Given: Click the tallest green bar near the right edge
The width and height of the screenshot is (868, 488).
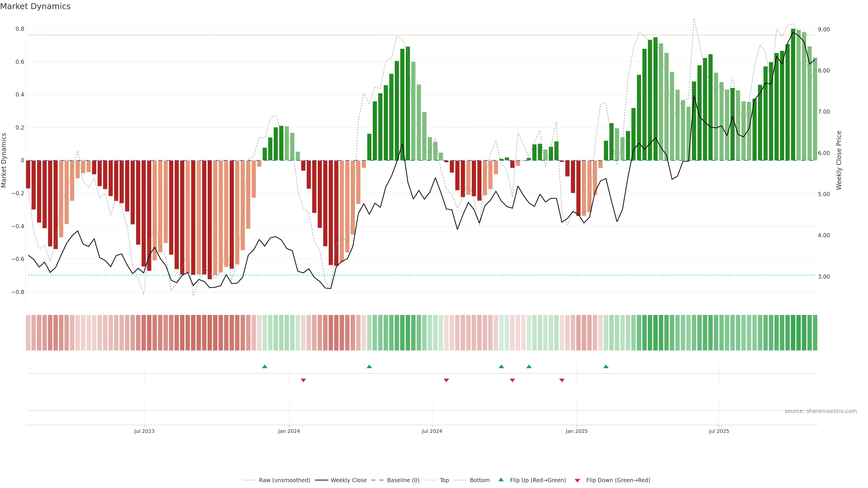Looking at the screenshot, I should 793,94.
